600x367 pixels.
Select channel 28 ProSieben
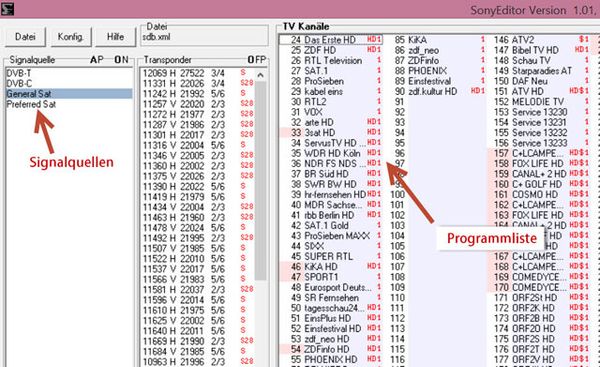point(331,81)
